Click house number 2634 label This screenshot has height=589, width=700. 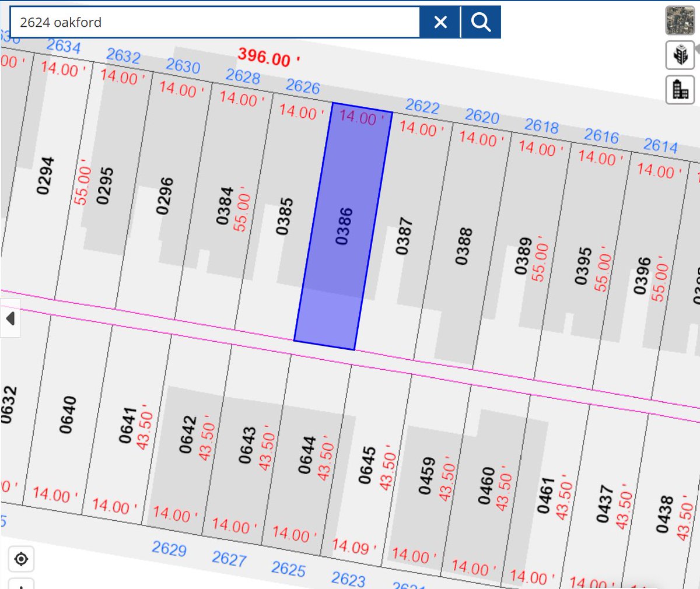click(64, 45)
